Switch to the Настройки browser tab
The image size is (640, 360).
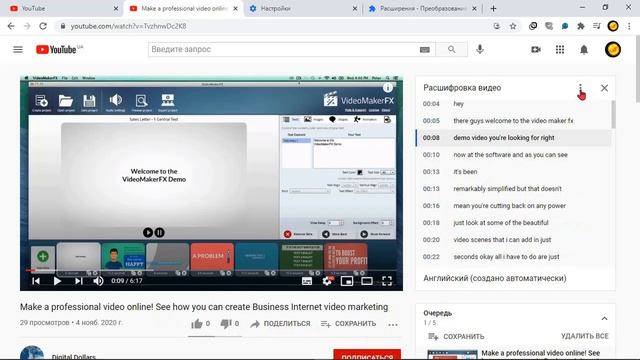302,8
